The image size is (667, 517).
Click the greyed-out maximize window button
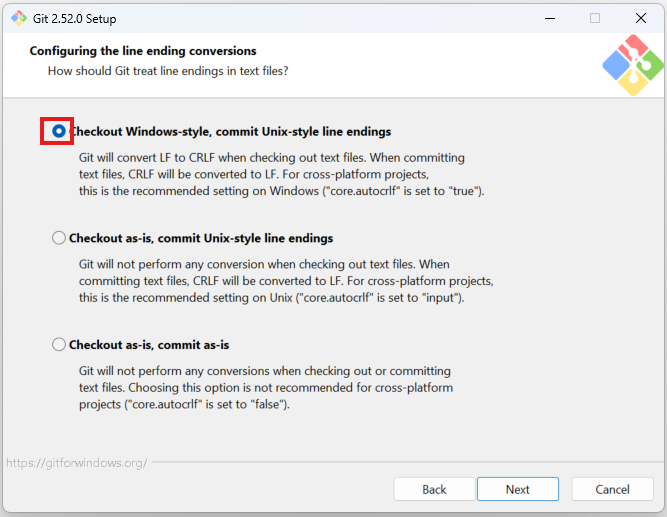pos(595,18)
